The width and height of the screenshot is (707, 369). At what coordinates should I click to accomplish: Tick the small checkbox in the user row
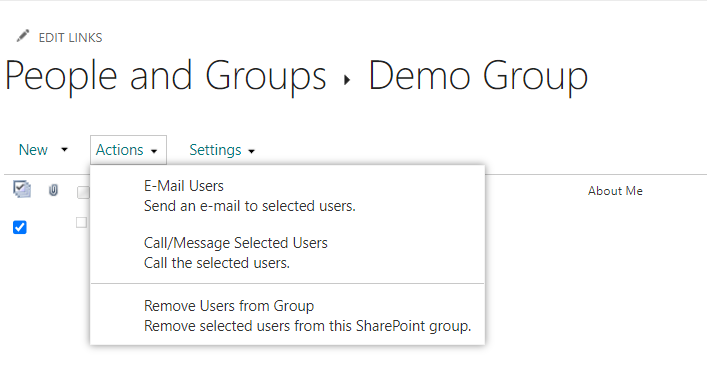point(82,222)
